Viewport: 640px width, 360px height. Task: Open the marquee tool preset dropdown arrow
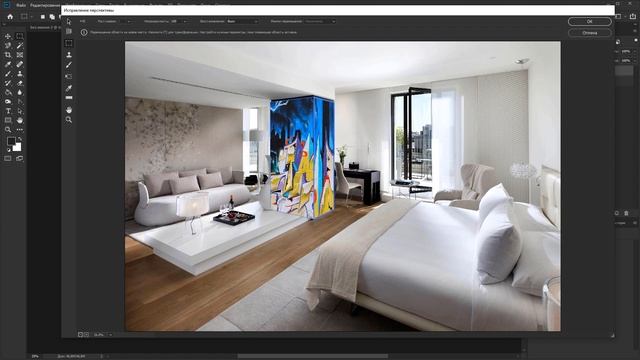tap(31, 17)
